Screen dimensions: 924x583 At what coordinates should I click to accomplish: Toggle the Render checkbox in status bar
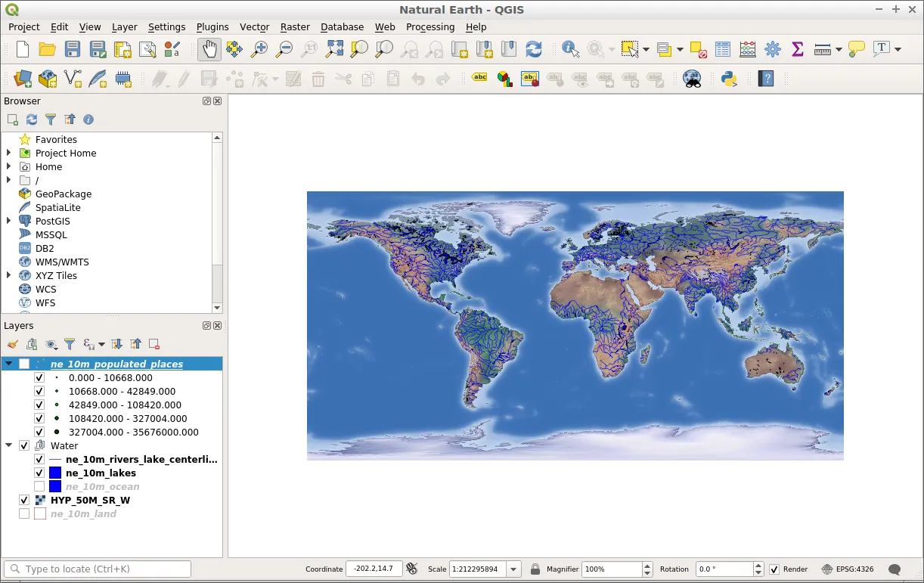point(774,569)
